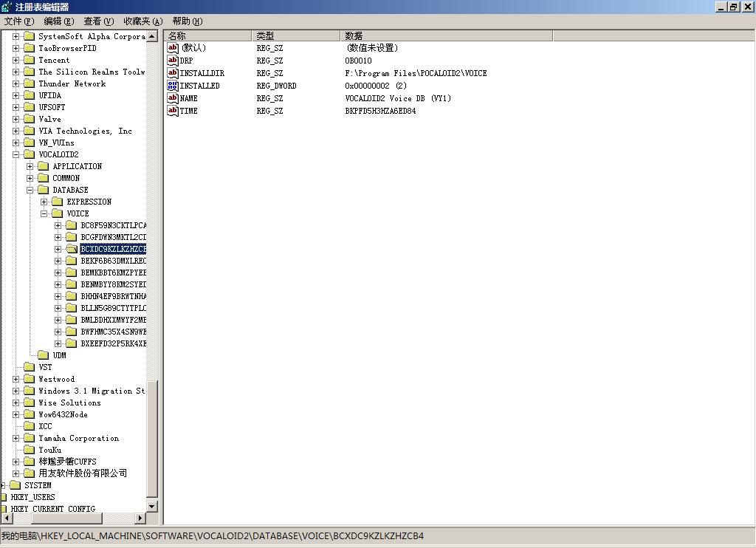The image size is (756, 548).
Task: Click the Valve folder icon
Action: point(30,119)
